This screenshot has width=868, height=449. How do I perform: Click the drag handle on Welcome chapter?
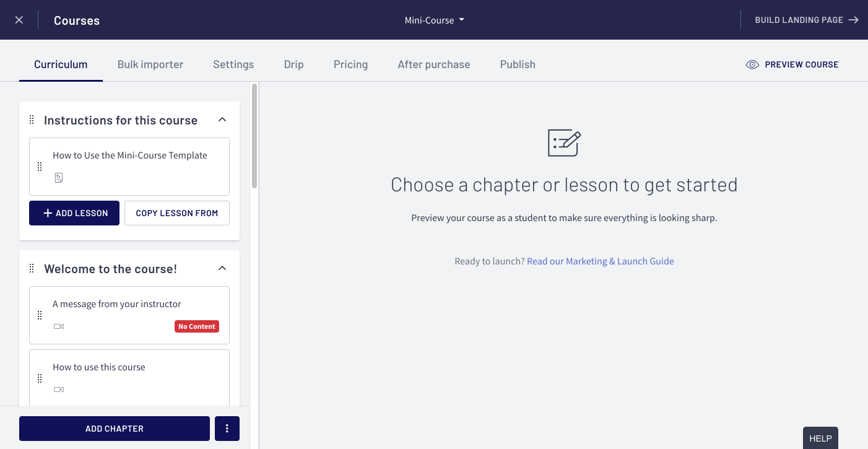[x=32, y=268]
